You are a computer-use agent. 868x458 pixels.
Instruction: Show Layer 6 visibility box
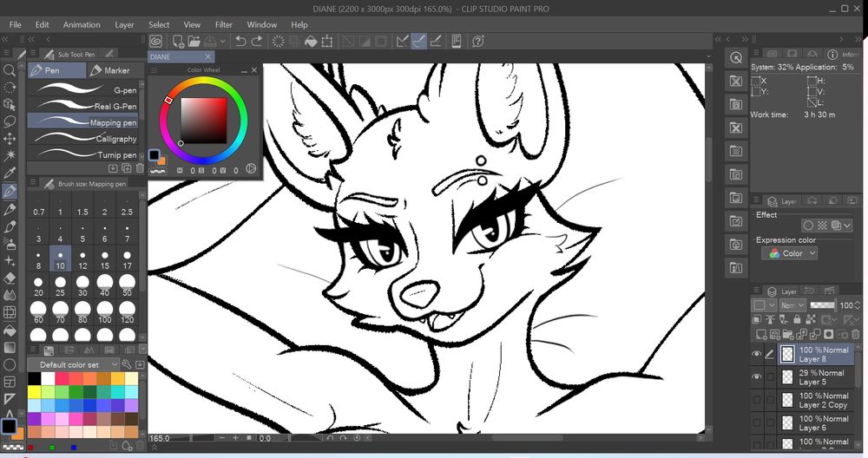coord(756,422)
